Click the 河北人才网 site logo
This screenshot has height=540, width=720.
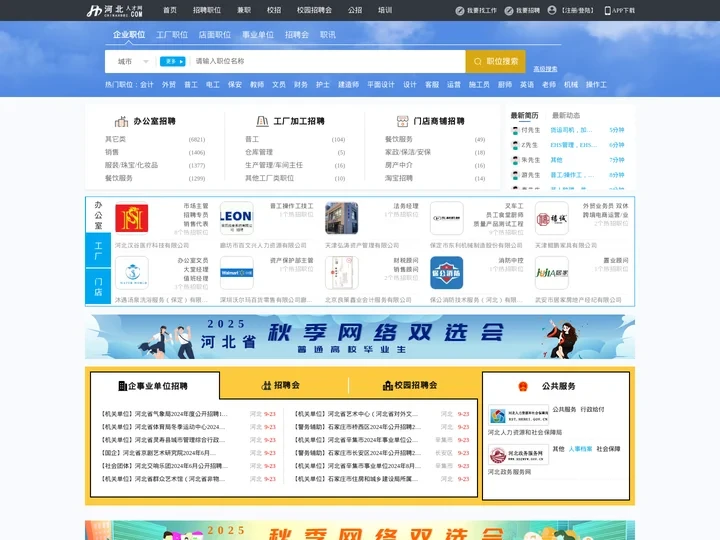pos(115,11)
